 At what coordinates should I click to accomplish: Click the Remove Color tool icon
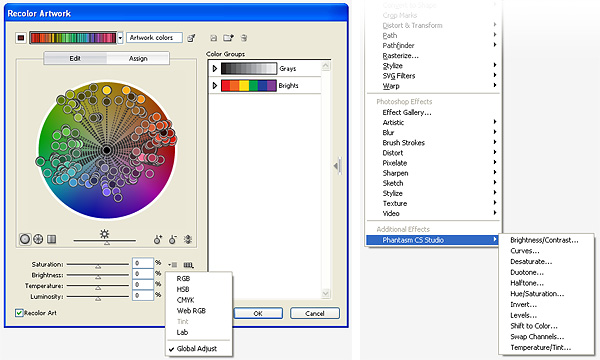pos(173,239)
